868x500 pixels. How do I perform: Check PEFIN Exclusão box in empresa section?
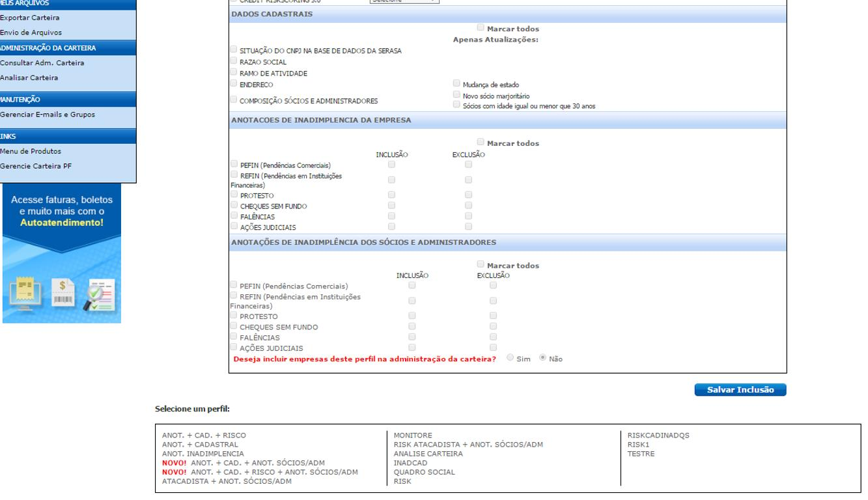469,165
